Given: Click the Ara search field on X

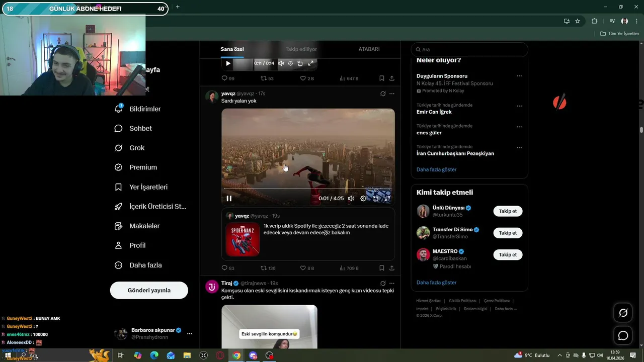Looking at the screenshot, I should (469, 49).
